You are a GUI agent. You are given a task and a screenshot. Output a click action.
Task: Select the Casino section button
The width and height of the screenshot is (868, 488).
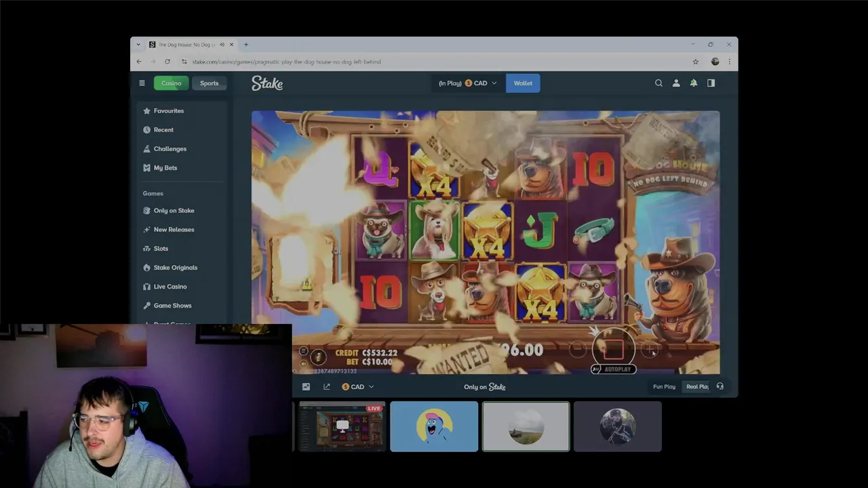click(x=171, y=83)
